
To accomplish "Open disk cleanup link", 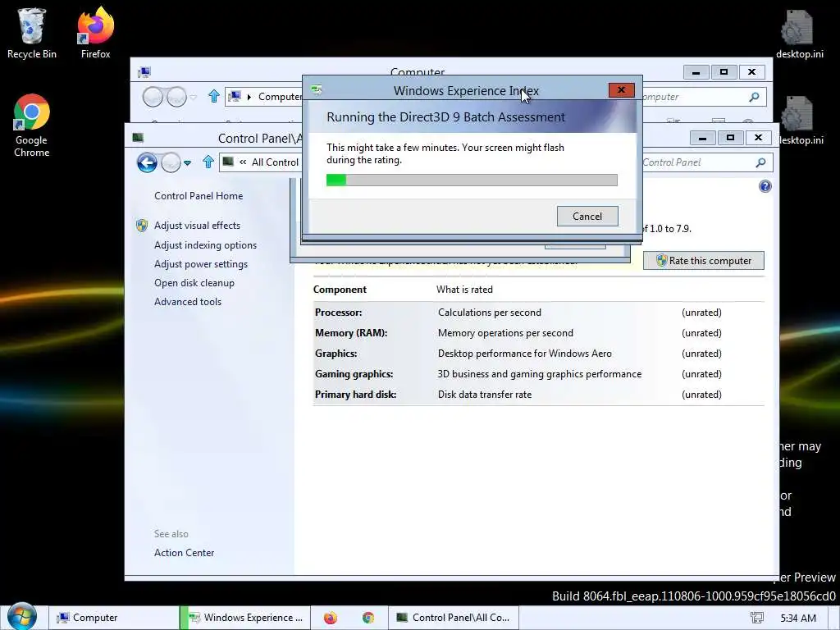I will [194, 283].
